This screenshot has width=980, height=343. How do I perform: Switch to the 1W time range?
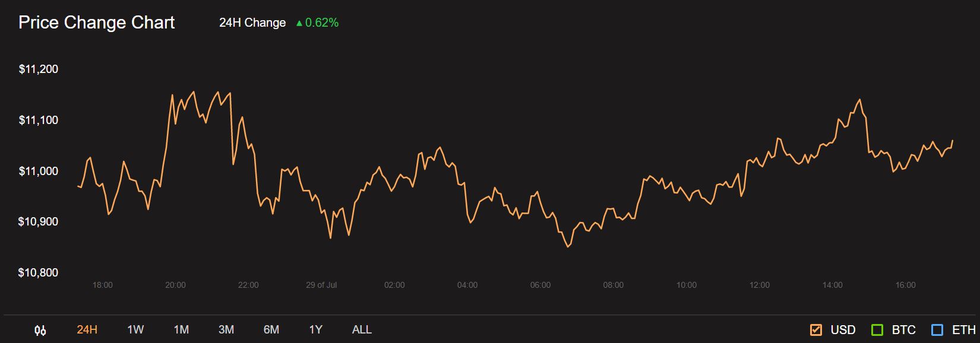135,330
